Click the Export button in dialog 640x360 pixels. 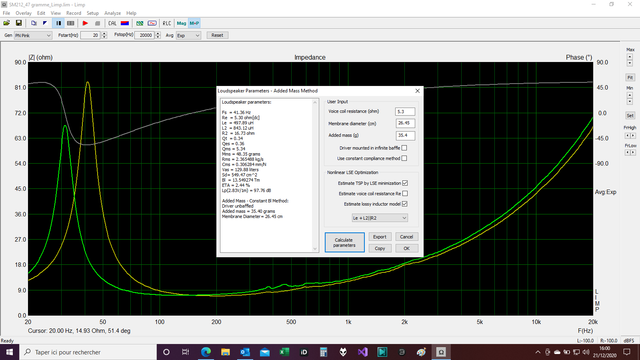(x=380, y=237)
